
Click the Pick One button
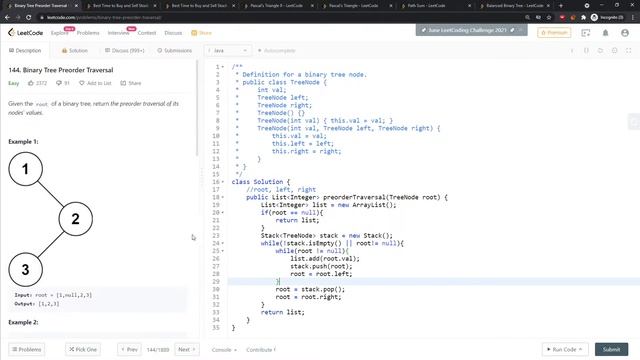coord(83,349)
